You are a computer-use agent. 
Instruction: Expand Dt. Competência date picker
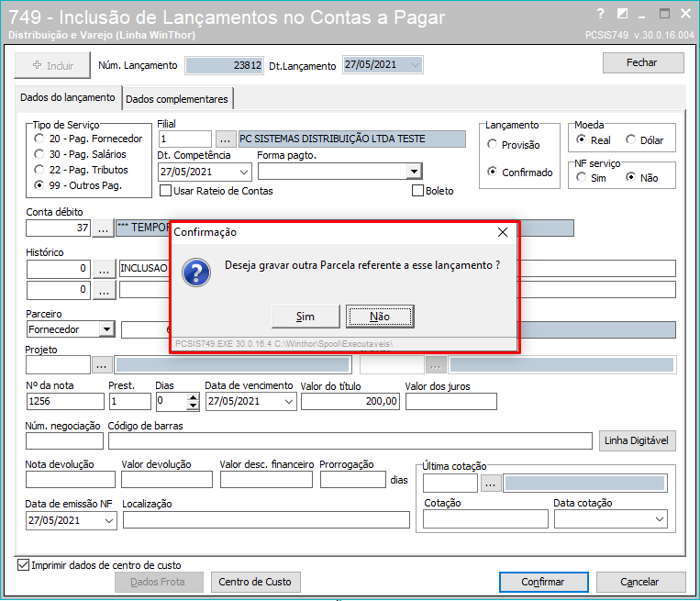click(244, 173)
